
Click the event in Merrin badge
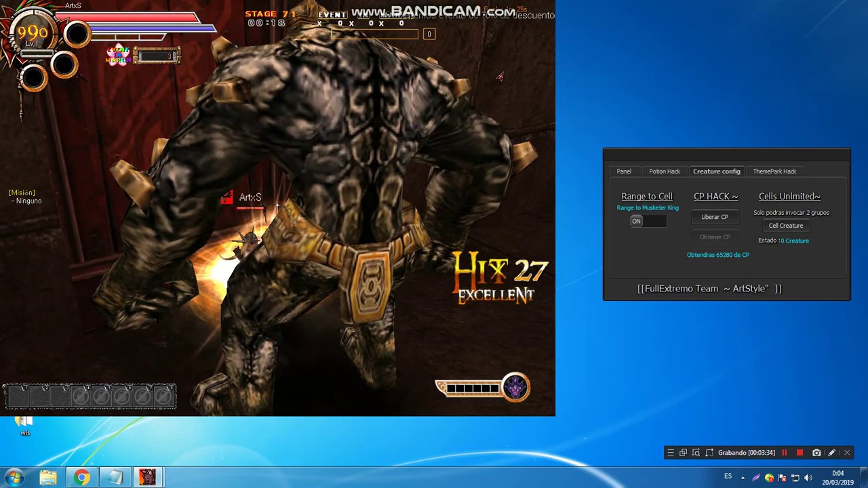click(118, 56)
